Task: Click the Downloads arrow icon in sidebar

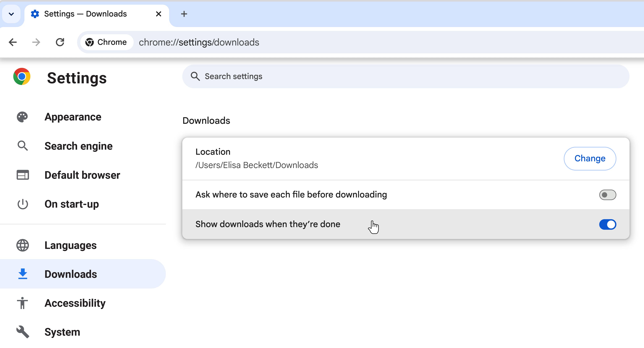Action: tap(23, 274)
